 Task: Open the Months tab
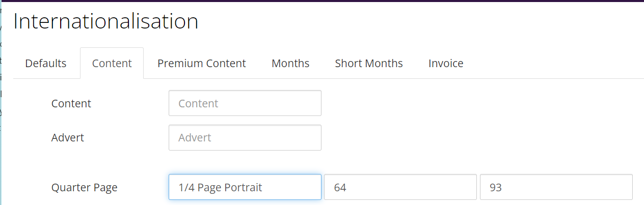[x=290, y=64]
